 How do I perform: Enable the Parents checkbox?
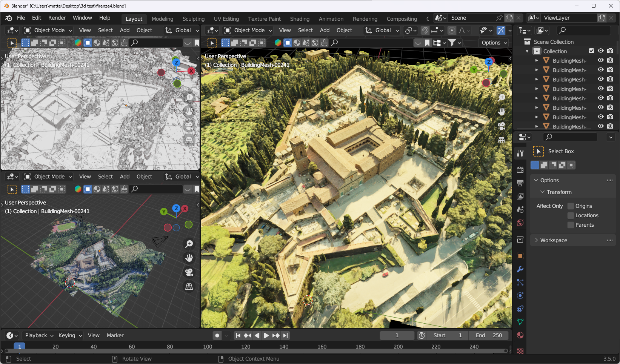tap(571, 225)
